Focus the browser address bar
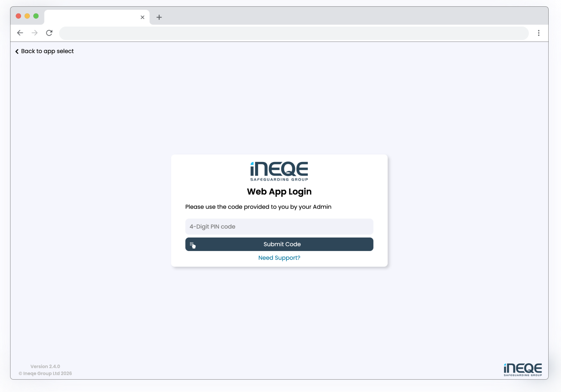Image resolution: width=561 pixels, height=392 pixels. click(294, 33)
